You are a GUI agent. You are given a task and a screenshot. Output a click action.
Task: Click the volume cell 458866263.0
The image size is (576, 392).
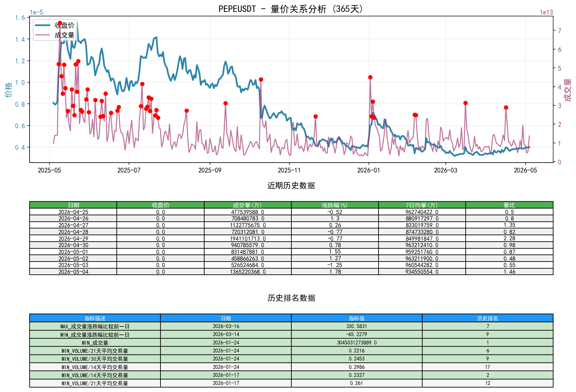click(248, 258)
